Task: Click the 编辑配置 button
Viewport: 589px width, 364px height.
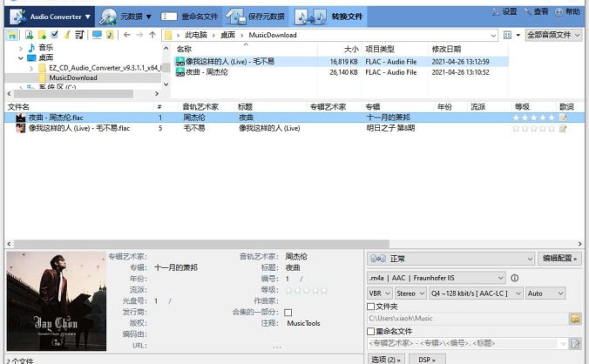Action: click(559, 258)
